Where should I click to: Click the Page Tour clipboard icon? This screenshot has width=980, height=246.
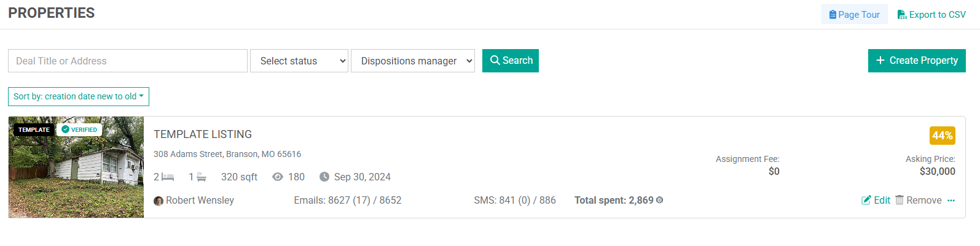833,14
